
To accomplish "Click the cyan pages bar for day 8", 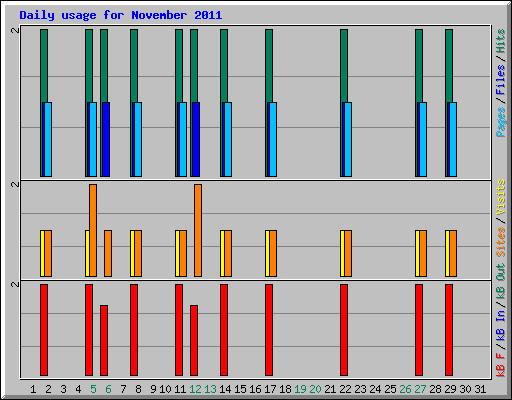I will coord(138,139).
